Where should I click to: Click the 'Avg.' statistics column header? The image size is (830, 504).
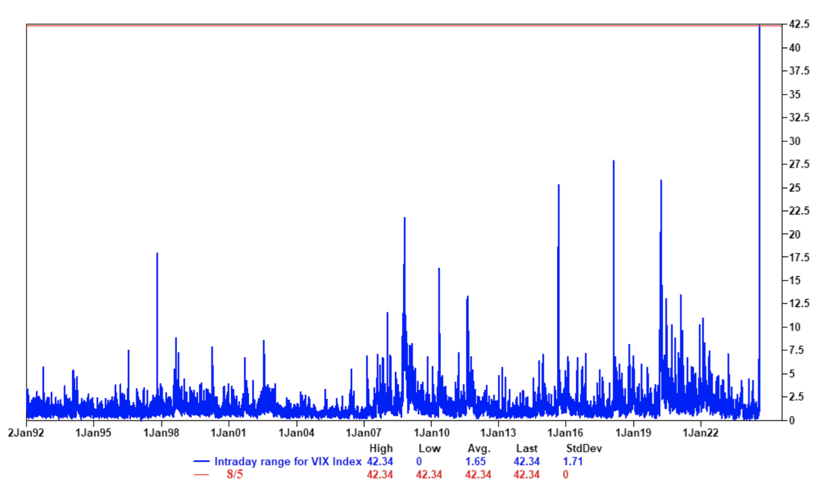[x=479, y=448]
